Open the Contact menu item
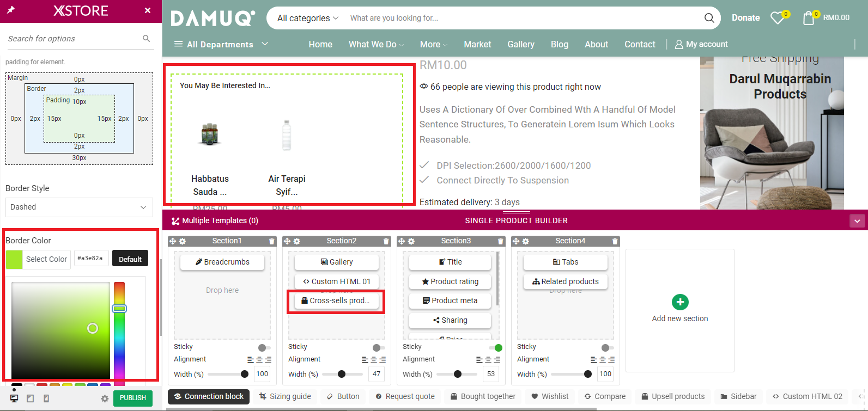868x411 pixels. (640, 44)
